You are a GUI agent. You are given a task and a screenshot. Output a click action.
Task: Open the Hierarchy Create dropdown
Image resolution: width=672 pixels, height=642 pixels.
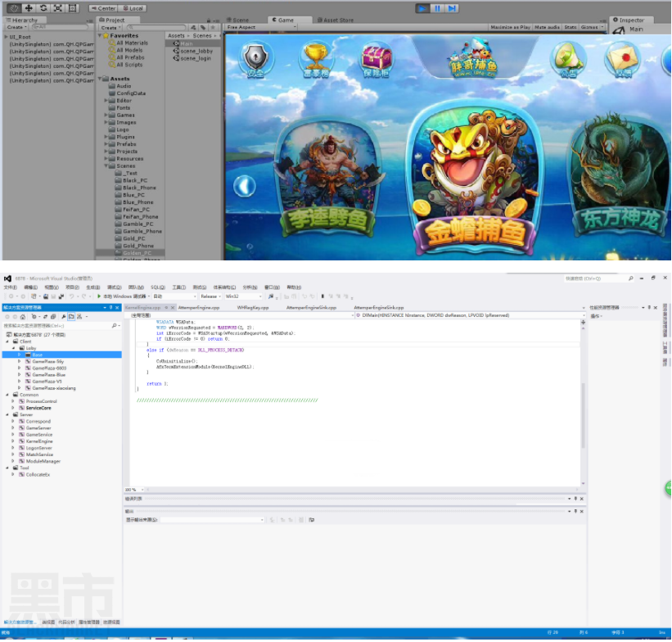coord(16,27)
